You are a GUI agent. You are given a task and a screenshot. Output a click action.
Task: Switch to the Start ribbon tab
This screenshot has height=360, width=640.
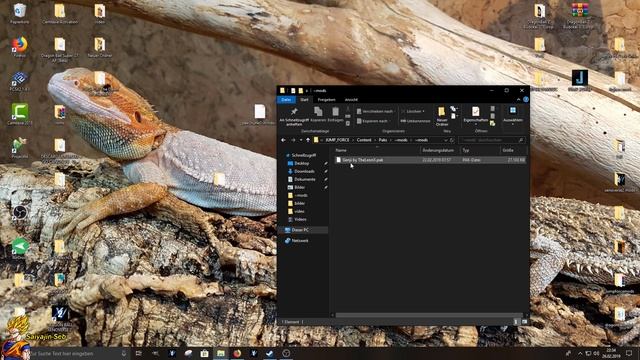pyautogui.click(x=304, y=100)
